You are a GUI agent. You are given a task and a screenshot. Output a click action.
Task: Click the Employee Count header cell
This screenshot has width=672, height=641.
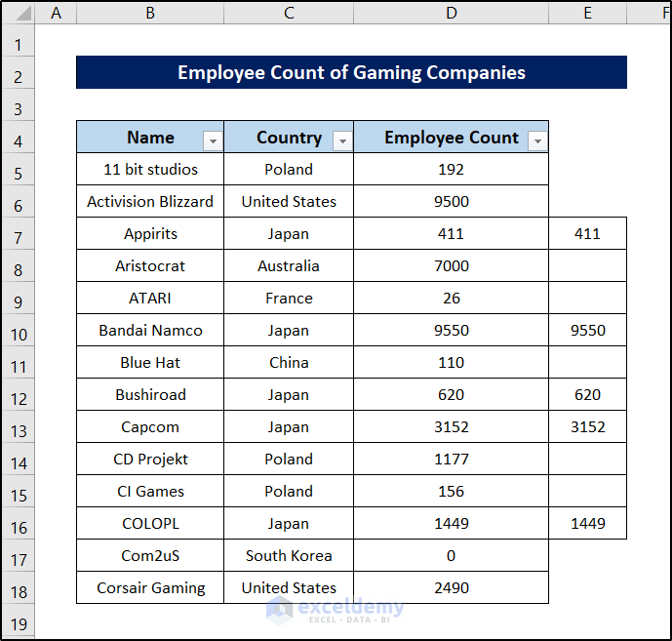pos(452,138)
